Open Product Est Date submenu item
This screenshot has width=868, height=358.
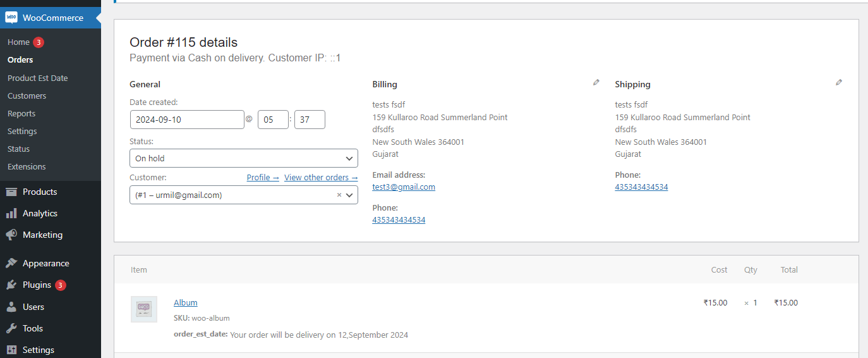[37, 78]
